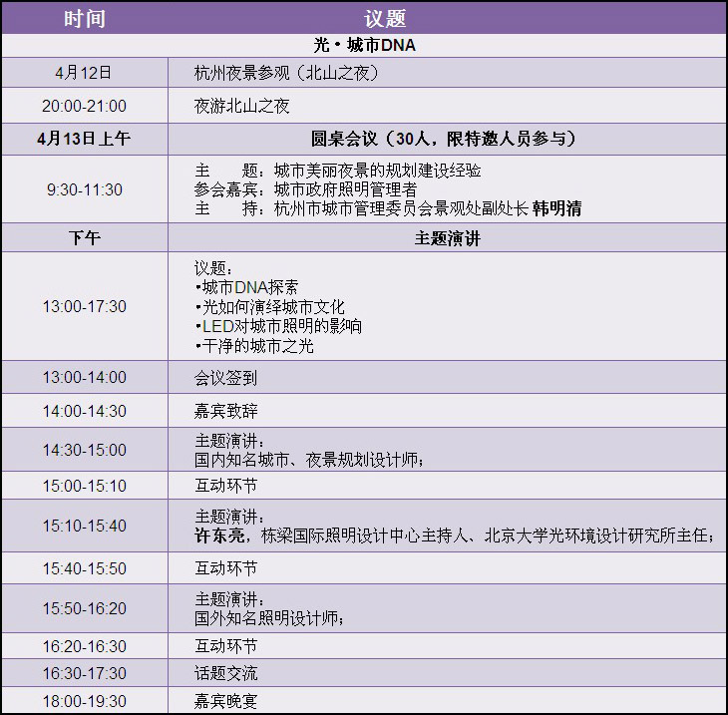Click the 主题演讲 section heading
The image size is (728, 715).
446,238
